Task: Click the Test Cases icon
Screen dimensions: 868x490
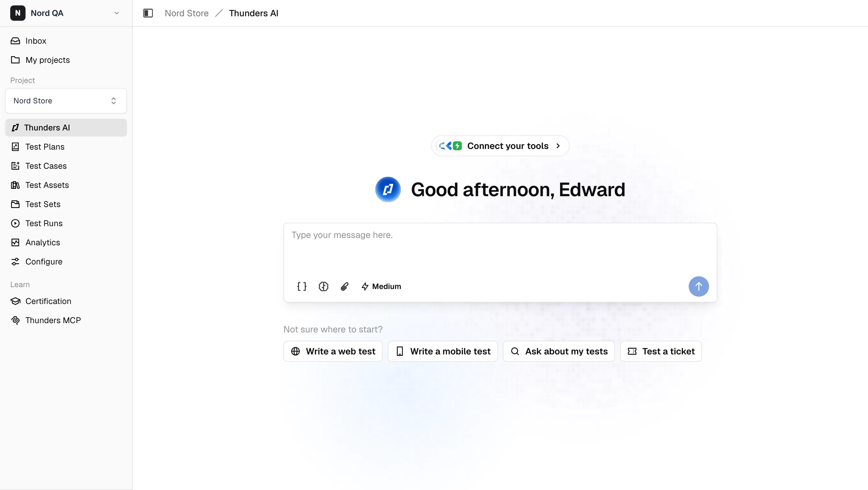Action: click(15, 166)
